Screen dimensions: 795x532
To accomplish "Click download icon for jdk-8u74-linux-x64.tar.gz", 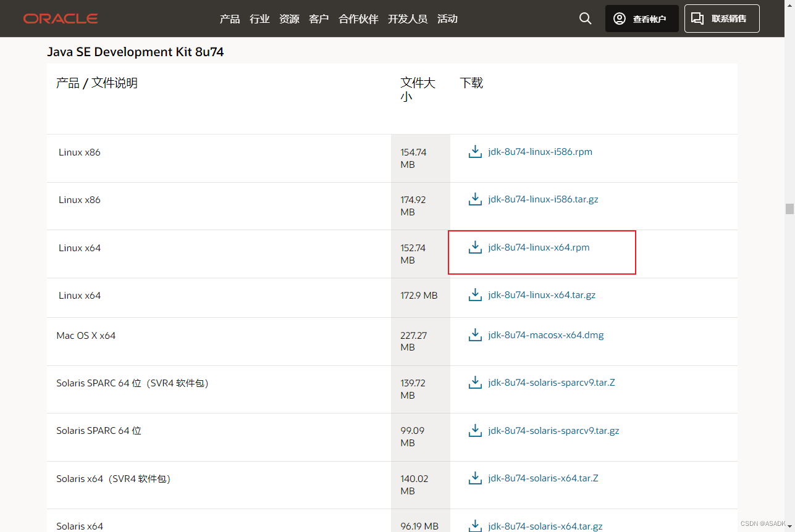I will pyautogui.click(x=475, y=295).
